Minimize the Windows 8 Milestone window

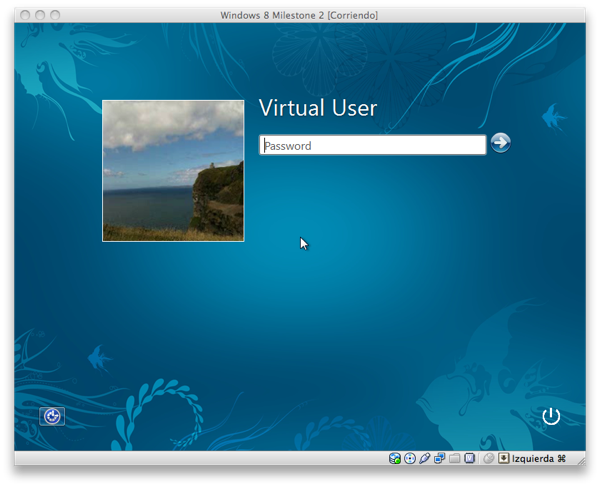pyautogui.click(x=40, y=15)
